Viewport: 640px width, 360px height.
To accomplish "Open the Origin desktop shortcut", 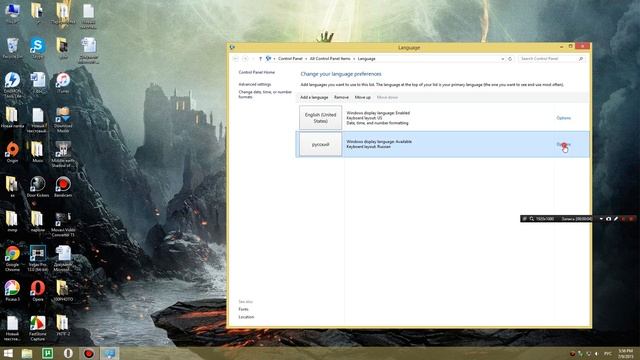I will click(x=12, y=152).
